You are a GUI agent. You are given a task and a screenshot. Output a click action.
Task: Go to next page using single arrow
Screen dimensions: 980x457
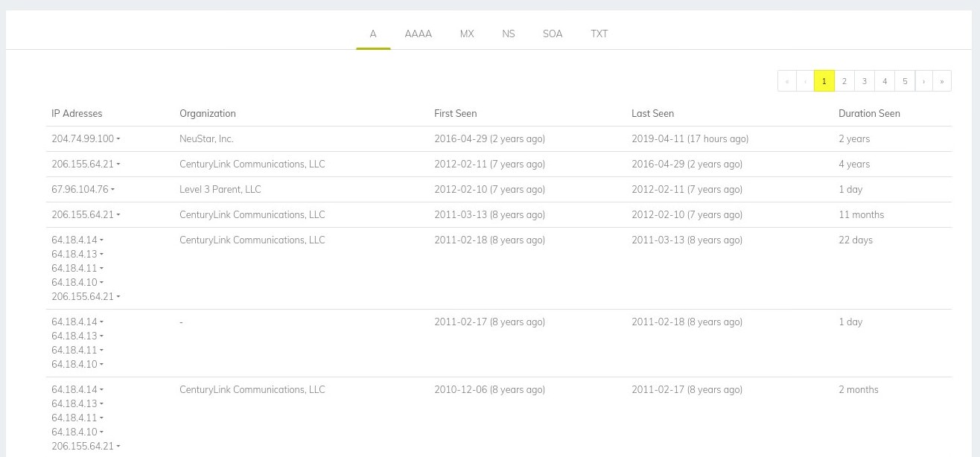point(924,81)
